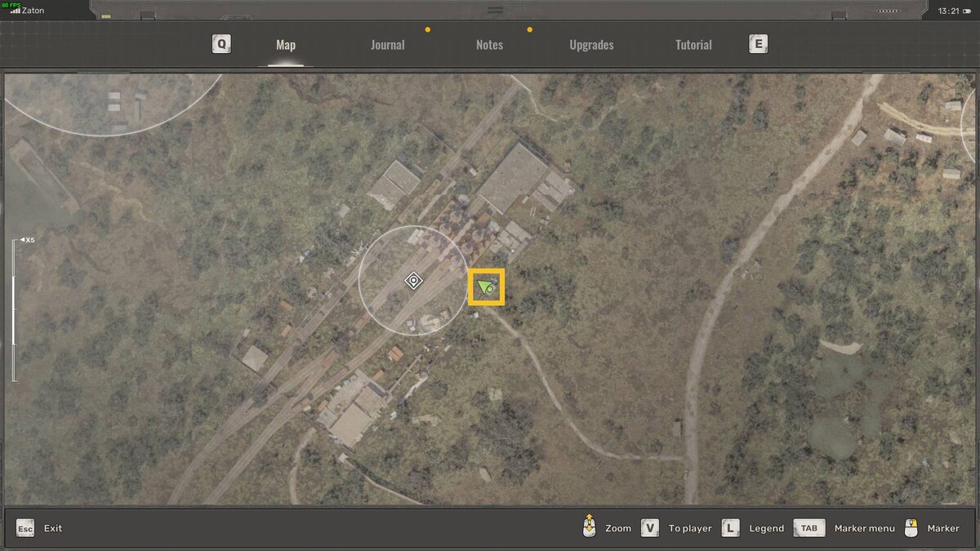The width and height of the screenshot is (980, 551).
Task: Open the Journal tab
Action: click(x=387, y=45)
